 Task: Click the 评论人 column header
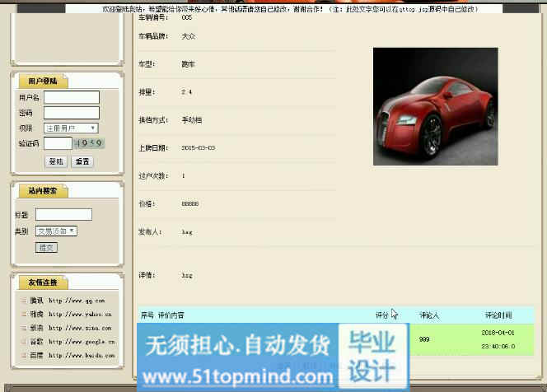pyautogui.click(x=429, y=315)
